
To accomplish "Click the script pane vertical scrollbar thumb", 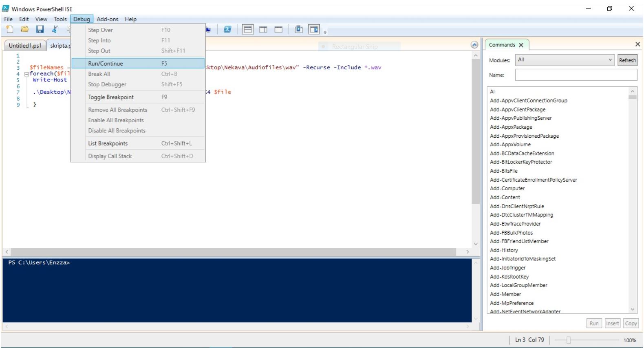I will (x=476, y=131).
